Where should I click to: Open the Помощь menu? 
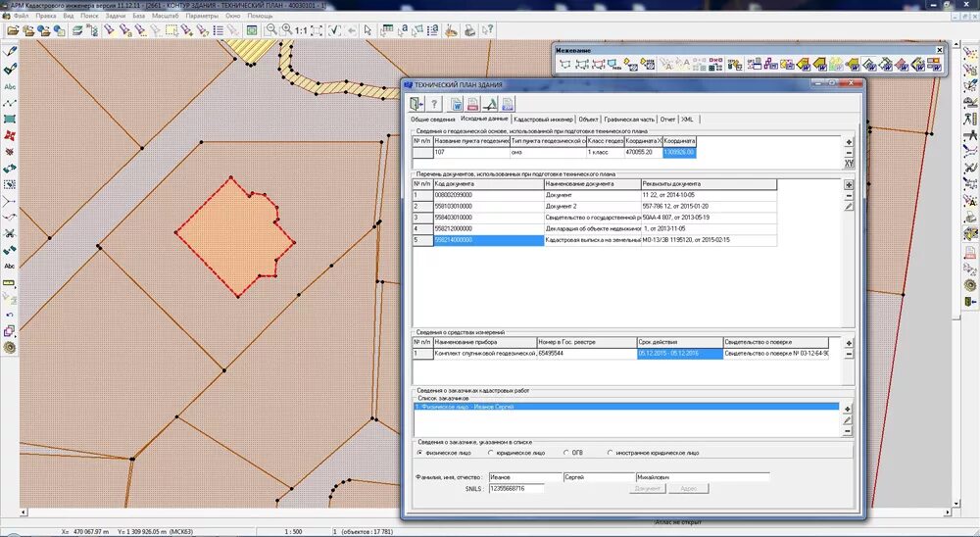pyautogui.click(x=260, y=16)
